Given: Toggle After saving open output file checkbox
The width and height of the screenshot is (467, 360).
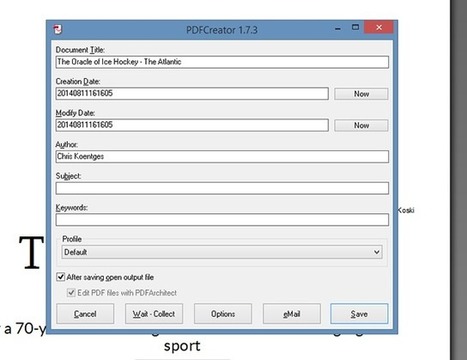Looking at the screenshot, I should coord(61,277).
